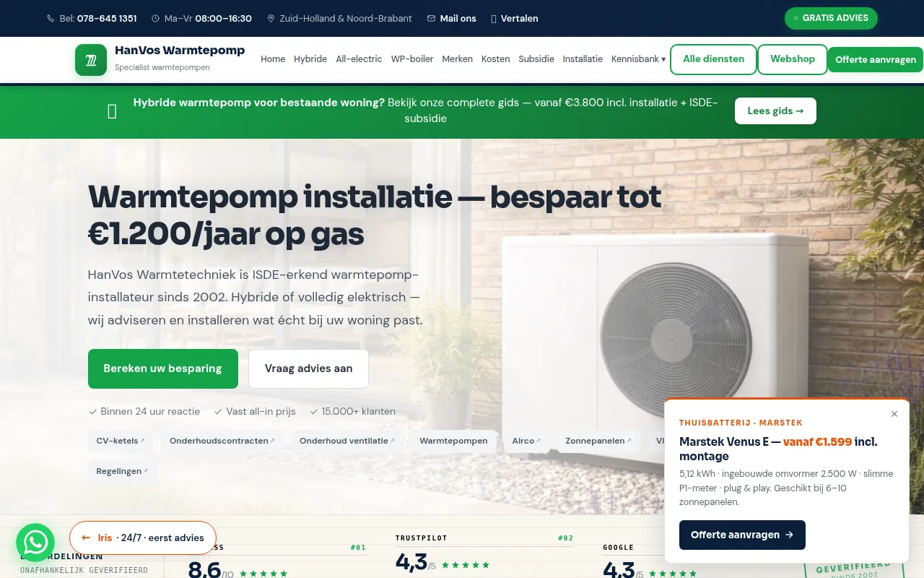This screenshot has width=924, height=578.
Task: Close the Marstek popup
Action: coord(894,414)
